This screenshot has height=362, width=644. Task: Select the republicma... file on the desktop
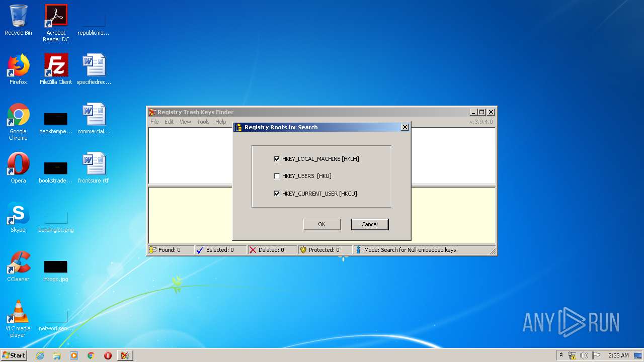coord(94,24)
